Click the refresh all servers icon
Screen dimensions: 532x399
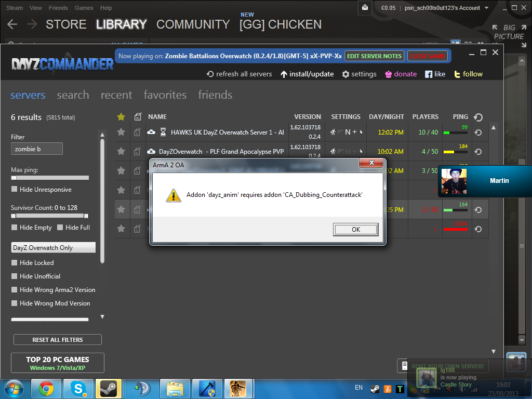tap(210, 74)
